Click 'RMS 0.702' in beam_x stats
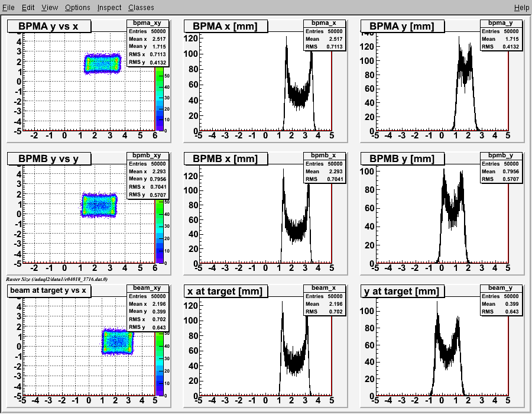The width and height of the screenshot is (532, 414). (325, 312)
